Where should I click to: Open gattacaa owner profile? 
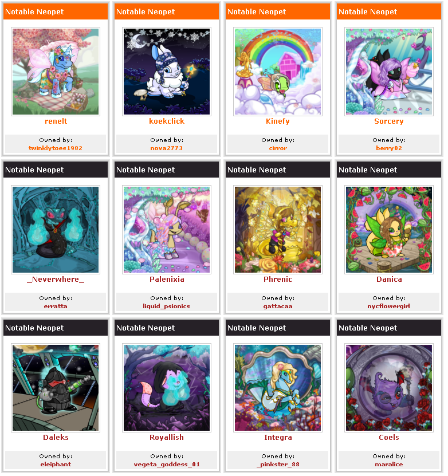click(x=278, y=307)
